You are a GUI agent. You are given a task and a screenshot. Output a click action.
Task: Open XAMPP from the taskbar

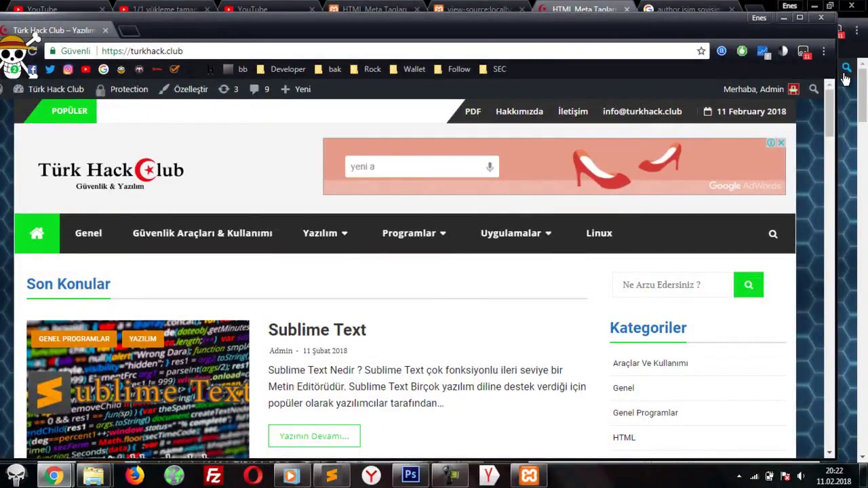(529, 476)
